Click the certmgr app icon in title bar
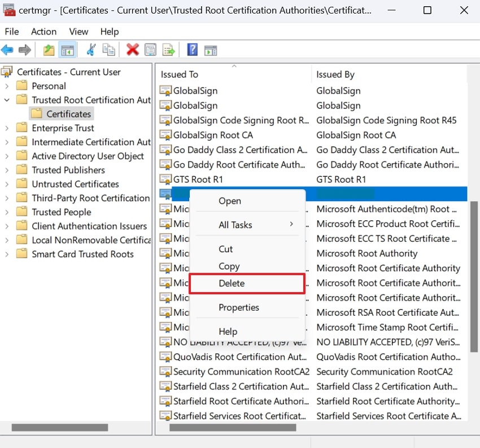The width and height of the screenshot is (480, 448). coord(9,10)
